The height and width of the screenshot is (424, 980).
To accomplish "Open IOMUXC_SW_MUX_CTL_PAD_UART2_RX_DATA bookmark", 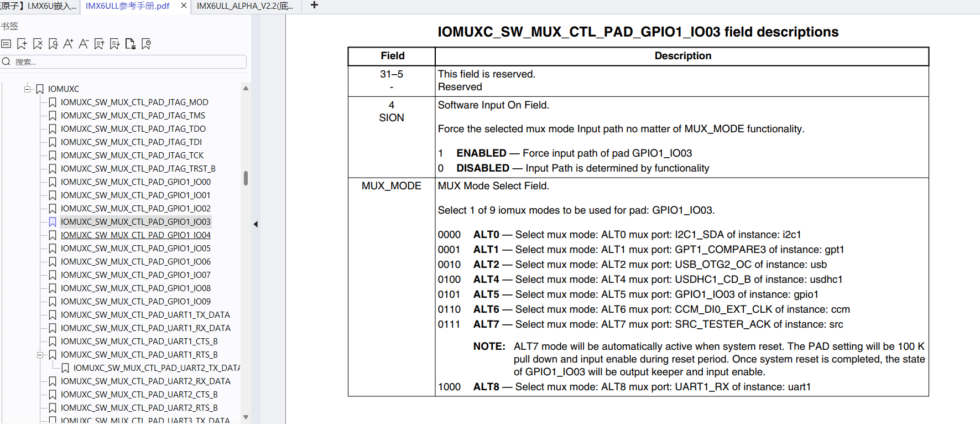I will [x=145, y=381].
